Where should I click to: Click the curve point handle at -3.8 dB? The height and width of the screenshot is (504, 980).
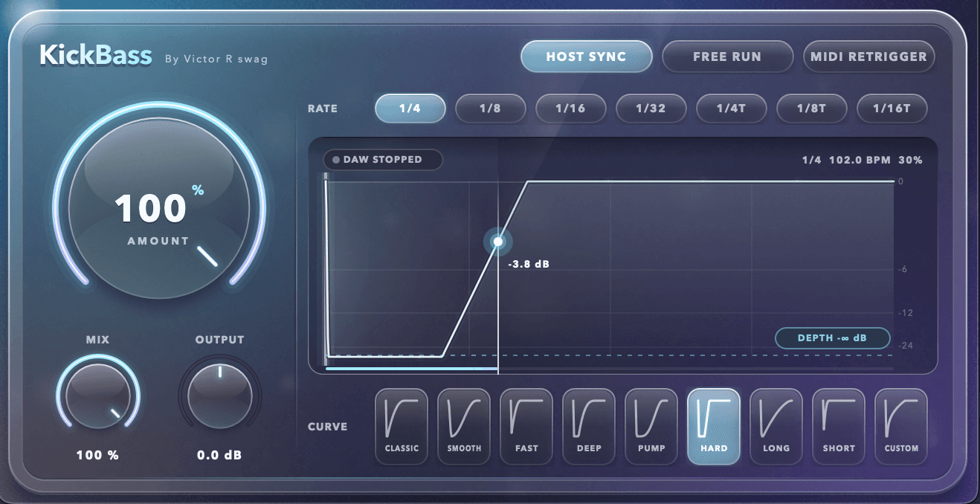498,242
